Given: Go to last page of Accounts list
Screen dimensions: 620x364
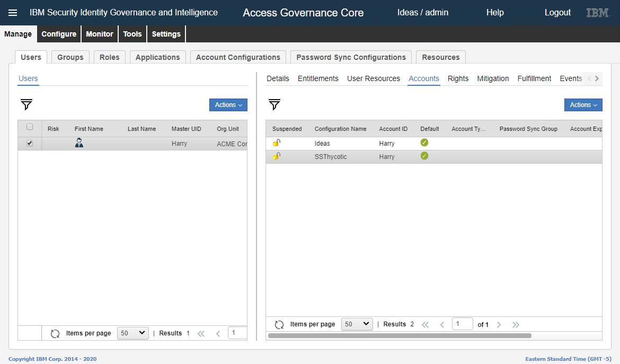Looking at the screenshot, I should [516, 324].
